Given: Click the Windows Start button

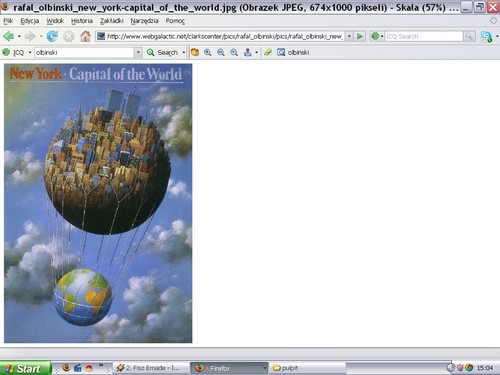Looking at the screenshot, I should coord(25,368).
